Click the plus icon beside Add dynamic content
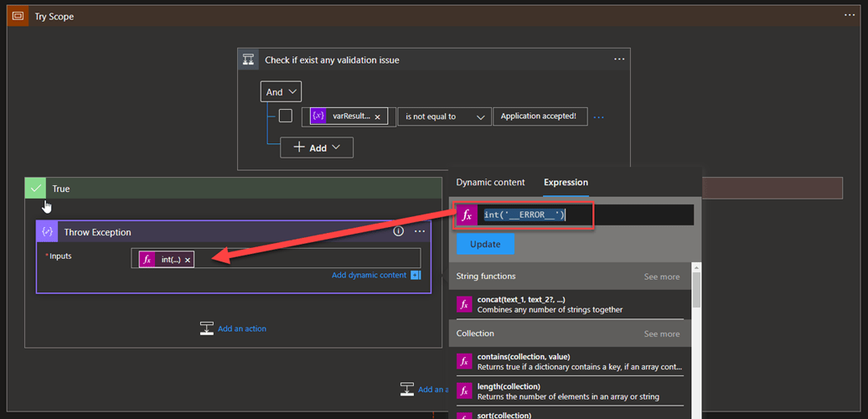 click(416, 275)
